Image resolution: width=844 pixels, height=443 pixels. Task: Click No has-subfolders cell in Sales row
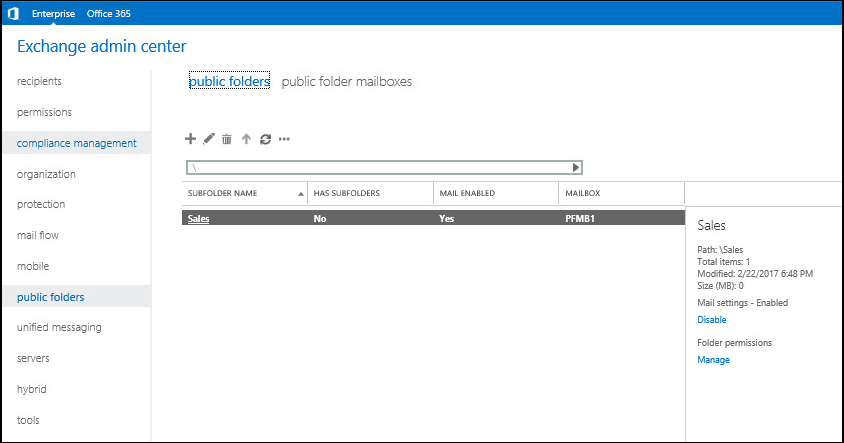320,219
